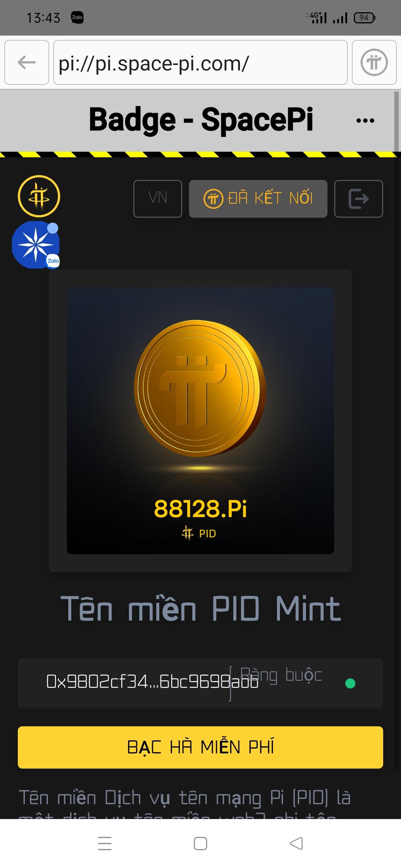Click the pi://pi.space-pi.com/ address bar
This screenshot has height=868, width=401.
(x=200, y=62)
